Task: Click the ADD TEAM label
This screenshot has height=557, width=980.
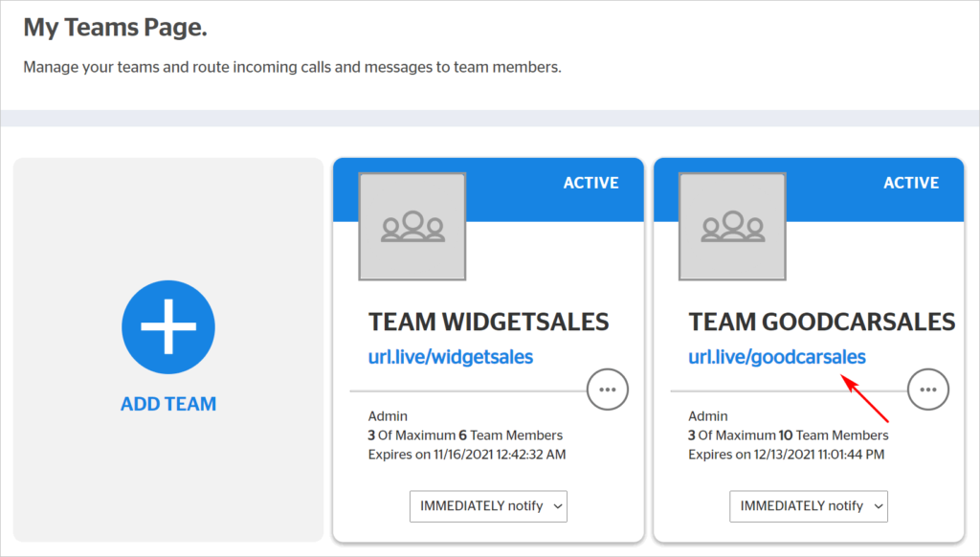Action: click(x=168, y=404)
